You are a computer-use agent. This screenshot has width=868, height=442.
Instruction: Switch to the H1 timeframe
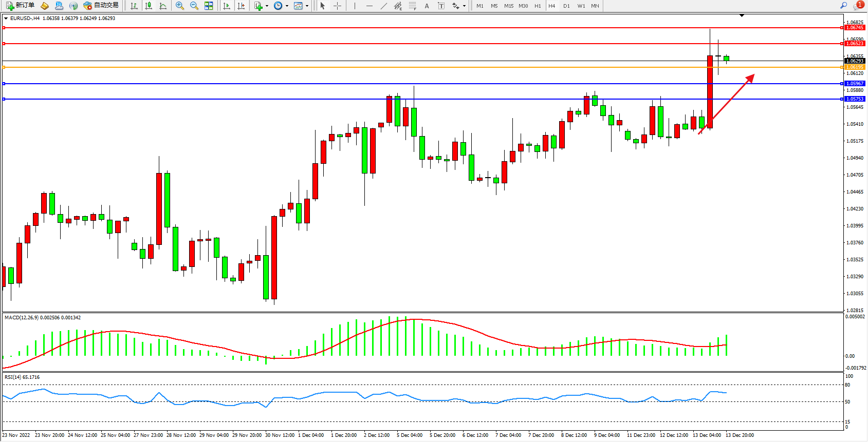tap(538, 6)
